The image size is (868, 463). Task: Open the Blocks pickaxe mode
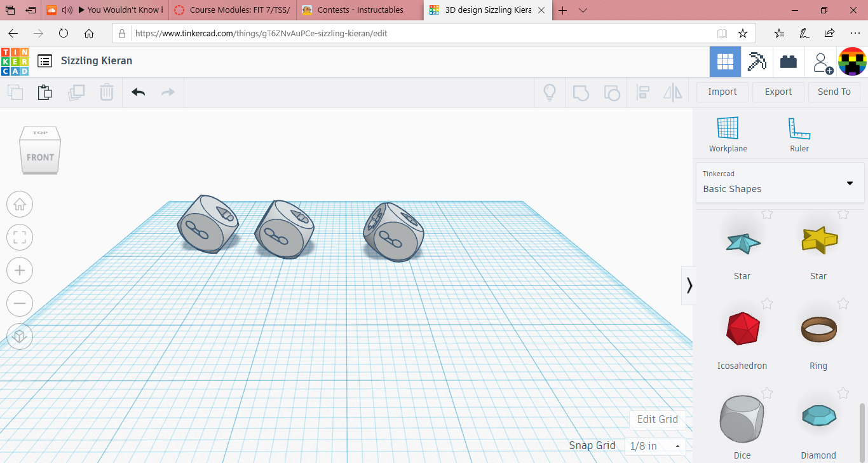coord(757,62)
